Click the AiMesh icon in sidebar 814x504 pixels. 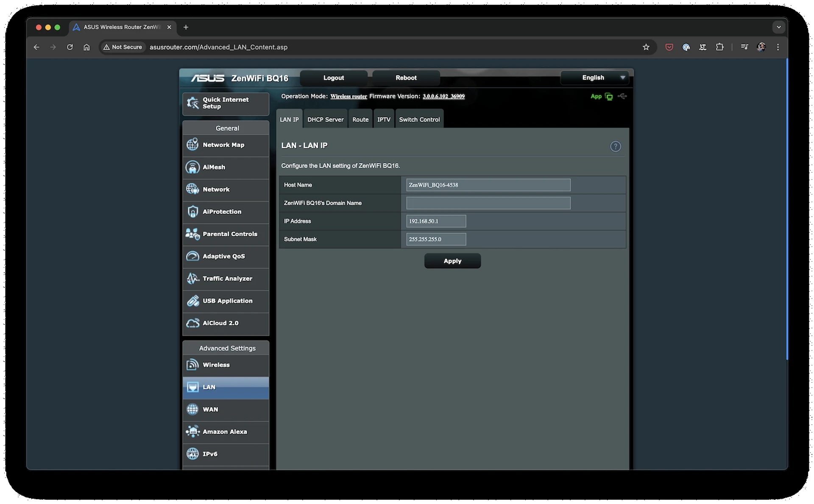[x=192, y=167]
